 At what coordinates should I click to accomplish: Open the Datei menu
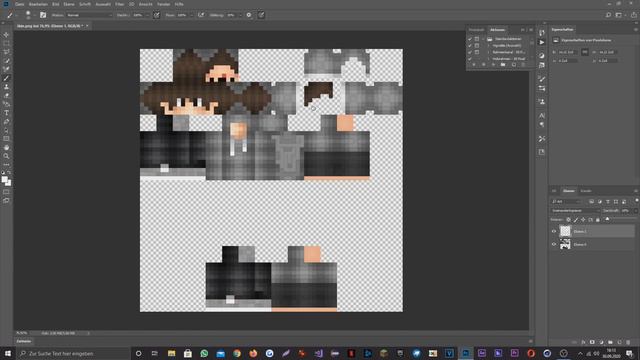pyautogui.click(x=19, y=4)
